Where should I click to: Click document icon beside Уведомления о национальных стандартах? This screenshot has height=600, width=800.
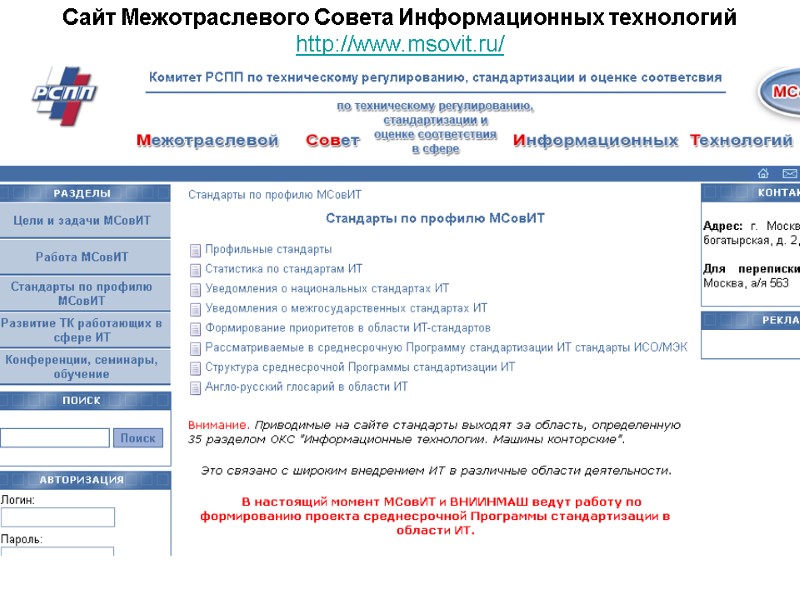(x=195, y=289)
